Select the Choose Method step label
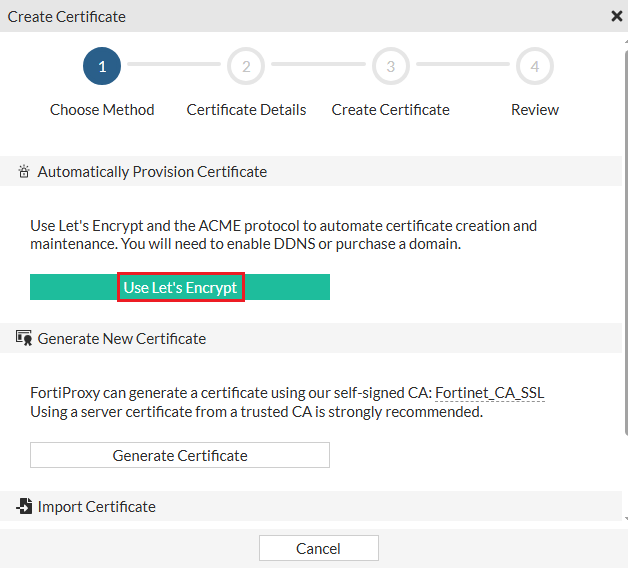This screenshot has height=568, width=628. point(102,110)
